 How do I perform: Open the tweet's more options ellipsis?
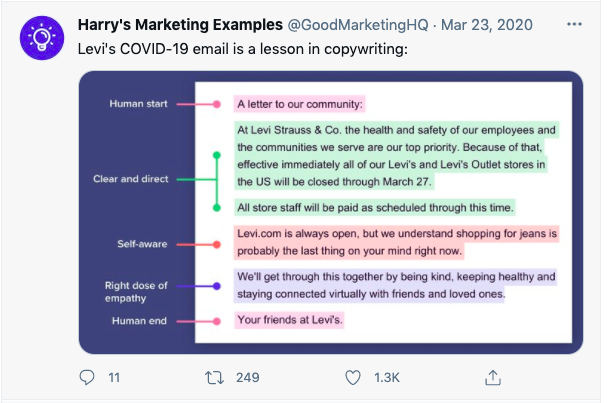coord(573,23)
